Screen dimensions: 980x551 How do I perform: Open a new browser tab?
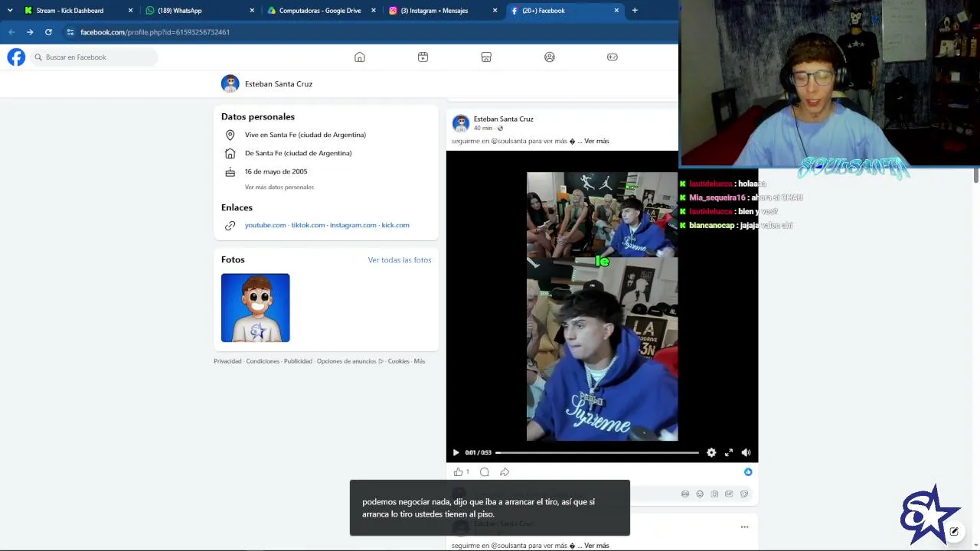click(635, 11)
